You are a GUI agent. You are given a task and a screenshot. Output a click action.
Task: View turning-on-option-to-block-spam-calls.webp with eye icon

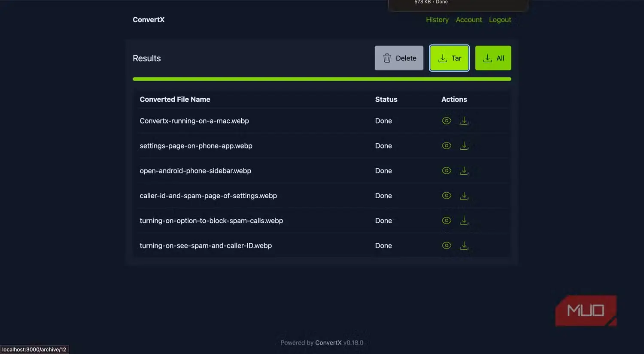(x=447, y=221)
